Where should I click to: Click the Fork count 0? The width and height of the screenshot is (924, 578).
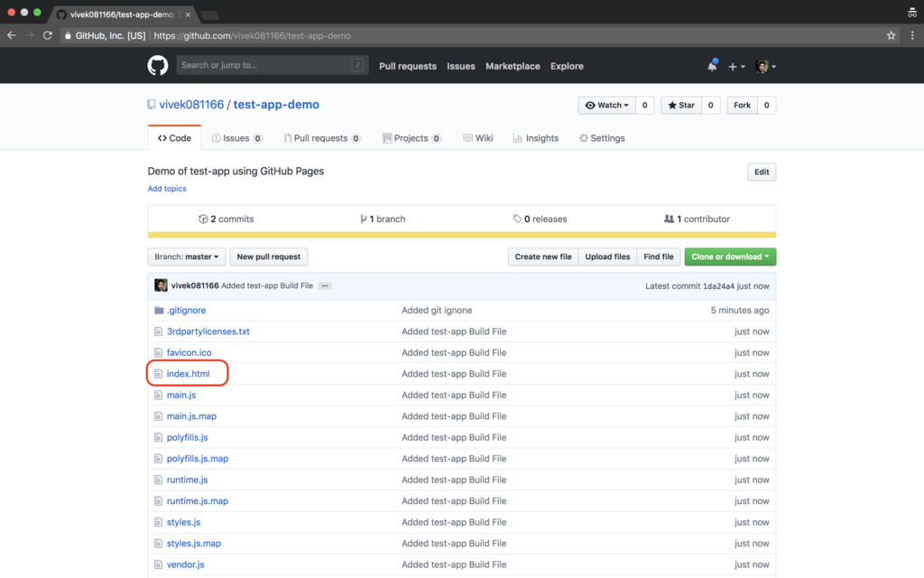tap(767, 105)
